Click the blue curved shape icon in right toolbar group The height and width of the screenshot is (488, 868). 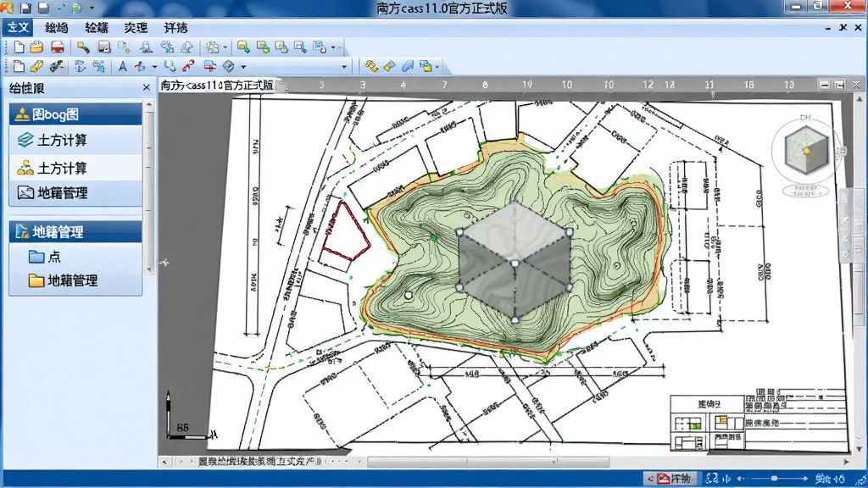(408, 66)
